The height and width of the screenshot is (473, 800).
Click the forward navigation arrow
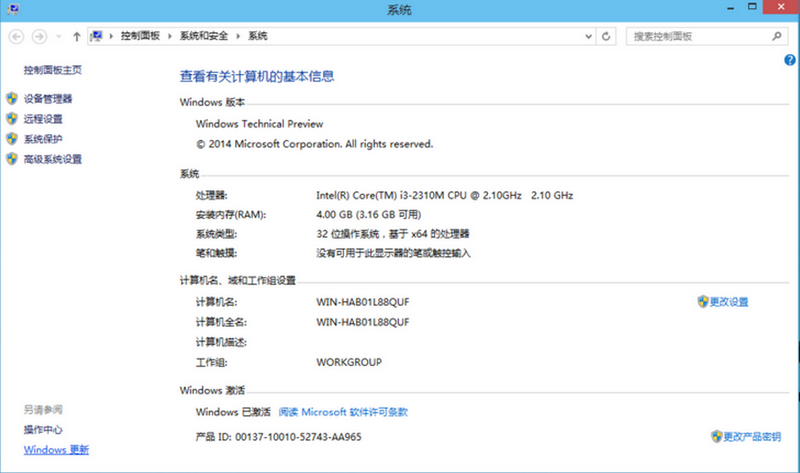point(39,36)
